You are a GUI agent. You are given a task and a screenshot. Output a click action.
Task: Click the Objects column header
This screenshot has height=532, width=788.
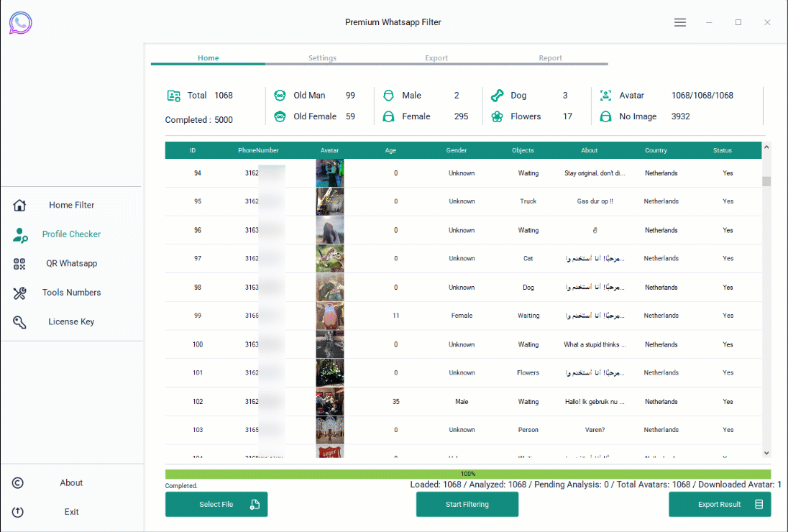pyautogui.click(x=523, y=150)
